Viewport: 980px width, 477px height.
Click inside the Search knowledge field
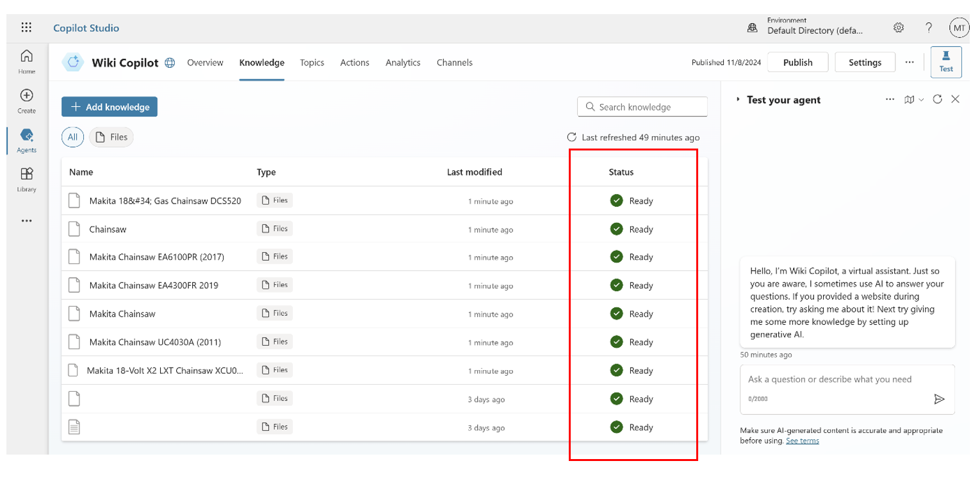tap(642, 106)
